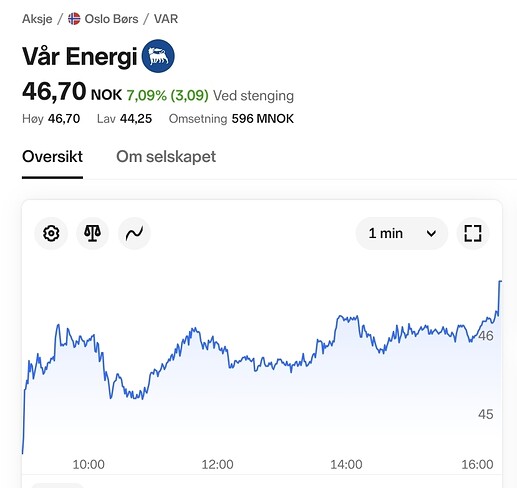This screenshot has height=488, width=517.
Task: Click the 12:00 time axis label
Action: click(x=217, y=464)
